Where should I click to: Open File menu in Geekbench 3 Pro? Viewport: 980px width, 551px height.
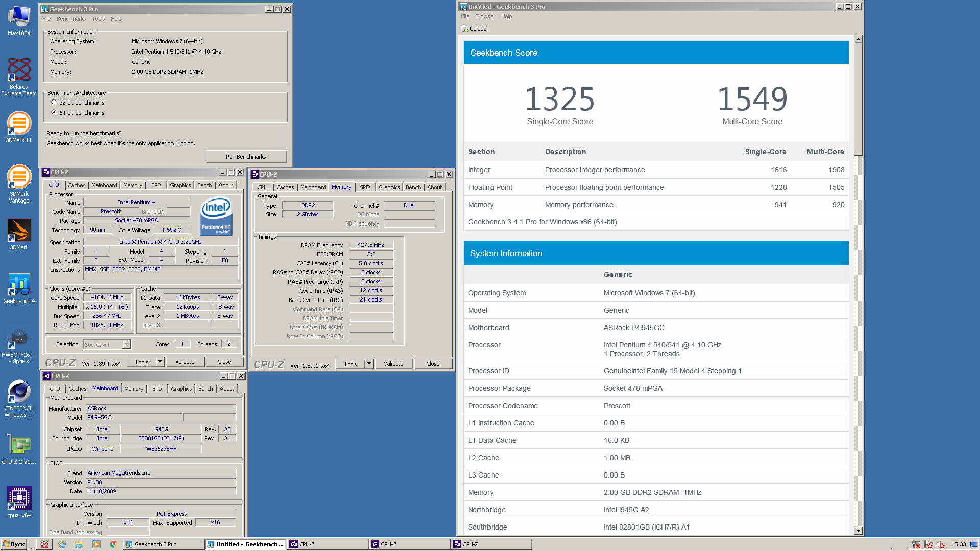pyautogui.click(x=46, y=19)
